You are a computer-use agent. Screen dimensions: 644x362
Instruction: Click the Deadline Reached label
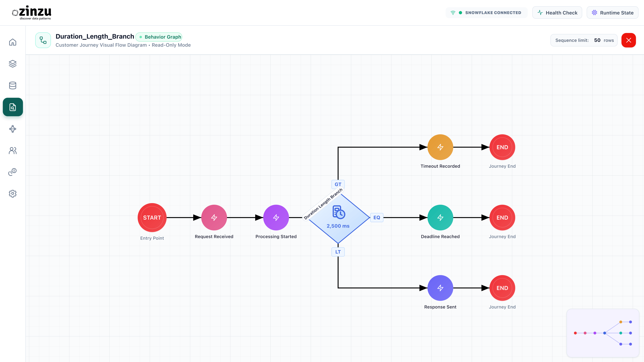click(440, 237)
